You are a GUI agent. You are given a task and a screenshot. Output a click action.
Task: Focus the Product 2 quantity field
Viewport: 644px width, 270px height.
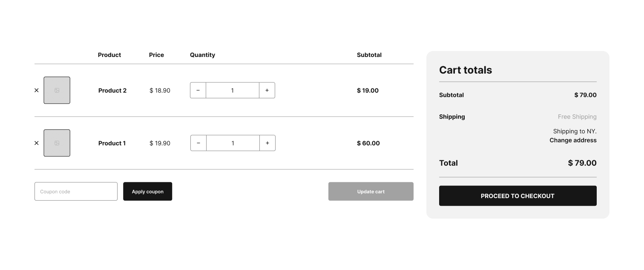click(x=233, y=90)
